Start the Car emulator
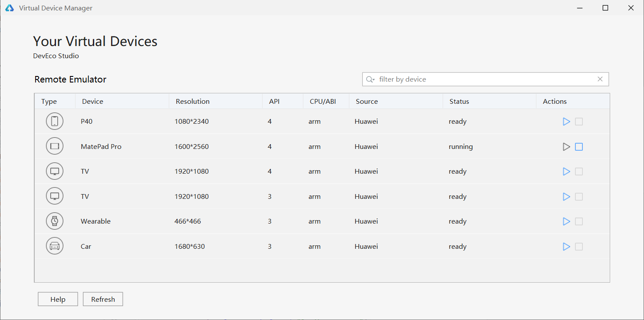 click(566, 247)
